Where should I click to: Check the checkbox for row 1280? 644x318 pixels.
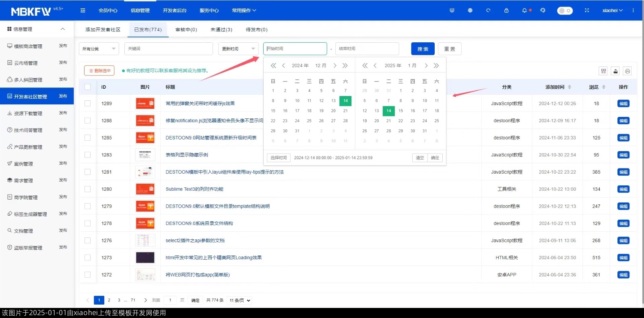(x=88, y=189)
